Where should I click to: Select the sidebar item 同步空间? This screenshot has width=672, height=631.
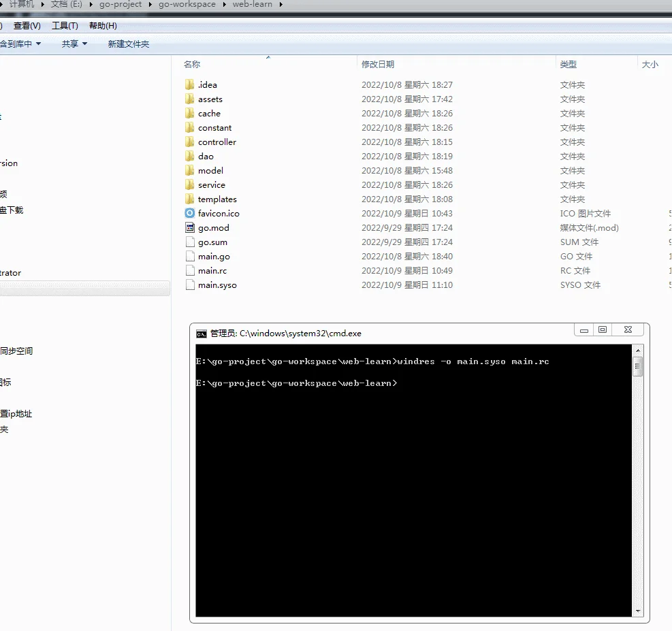(16, 351)
